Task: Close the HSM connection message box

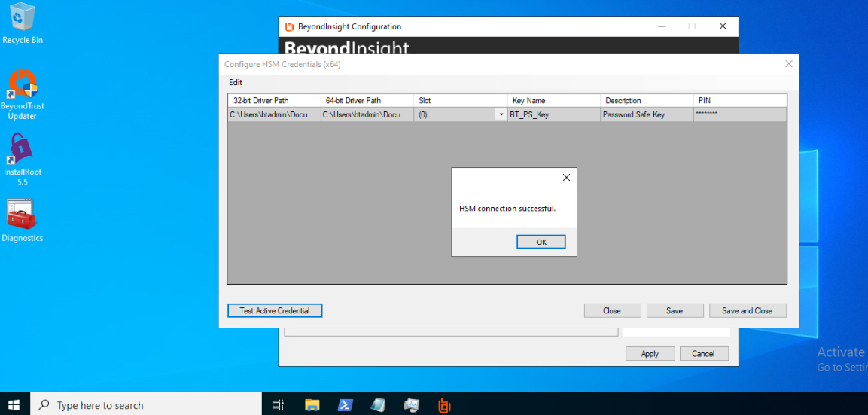Action: pos(566,178)
